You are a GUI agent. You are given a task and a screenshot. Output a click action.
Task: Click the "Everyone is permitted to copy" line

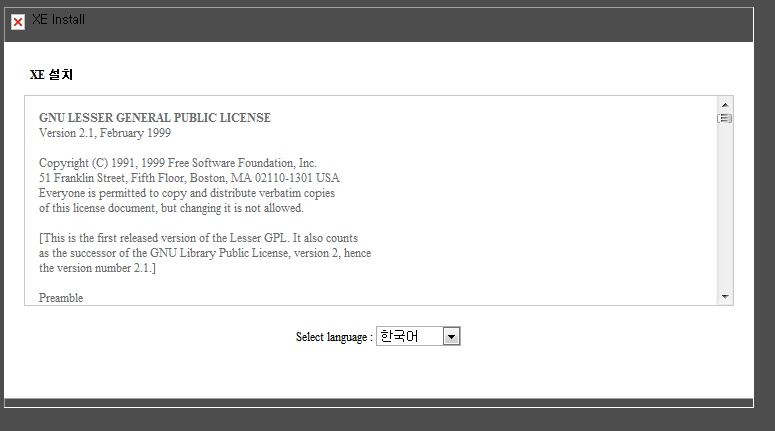coord(187,193)
